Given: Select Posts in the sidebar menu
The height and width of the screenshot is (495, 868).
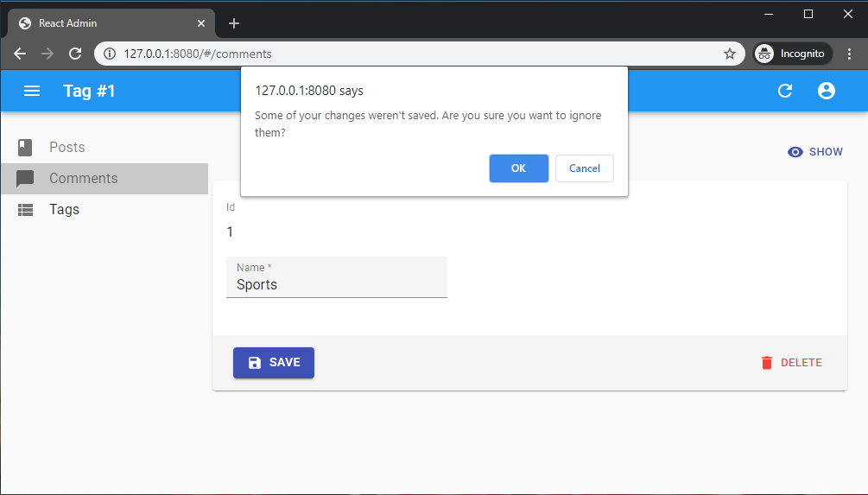Looking at the screenshot, I should coord(67,148).
